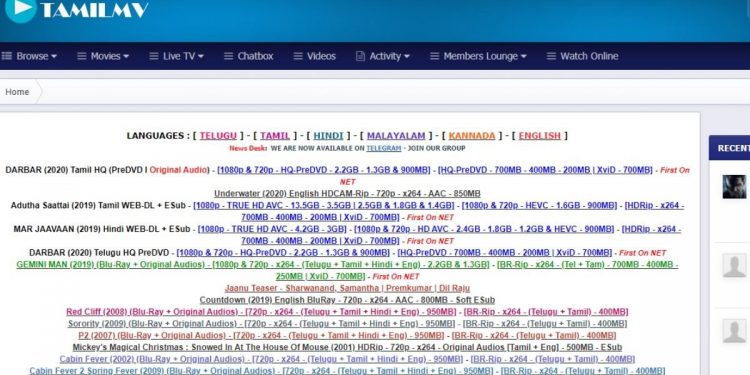Screen dimensions: 750x375
Task: Click the list icon beside Videos
Action: tap(298, 56)
